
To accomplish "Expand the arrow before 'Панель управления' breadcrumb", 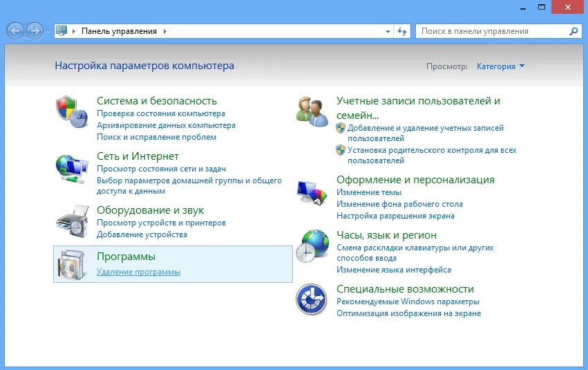I will (74, 31).
